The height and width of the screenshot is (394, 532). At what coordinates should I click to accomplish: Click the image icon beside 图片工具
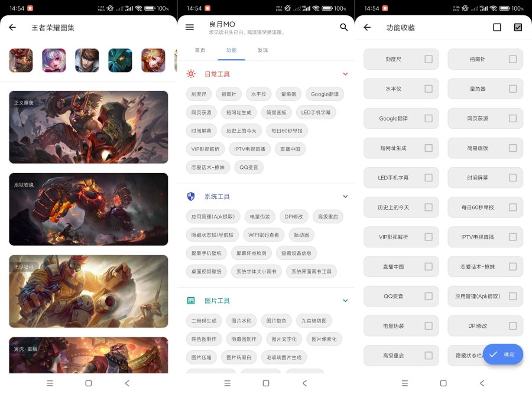(x=192, y=301)
